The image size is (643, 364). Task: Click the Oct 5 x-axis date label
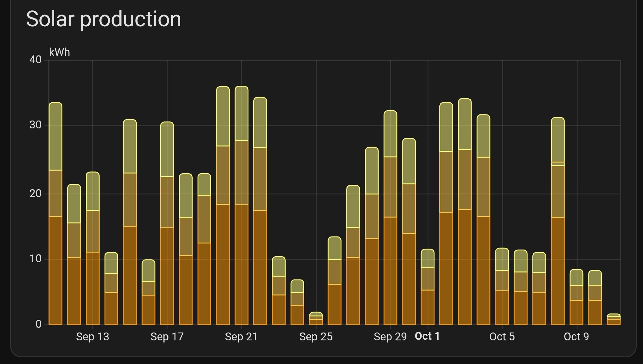(x=502, y=337)
